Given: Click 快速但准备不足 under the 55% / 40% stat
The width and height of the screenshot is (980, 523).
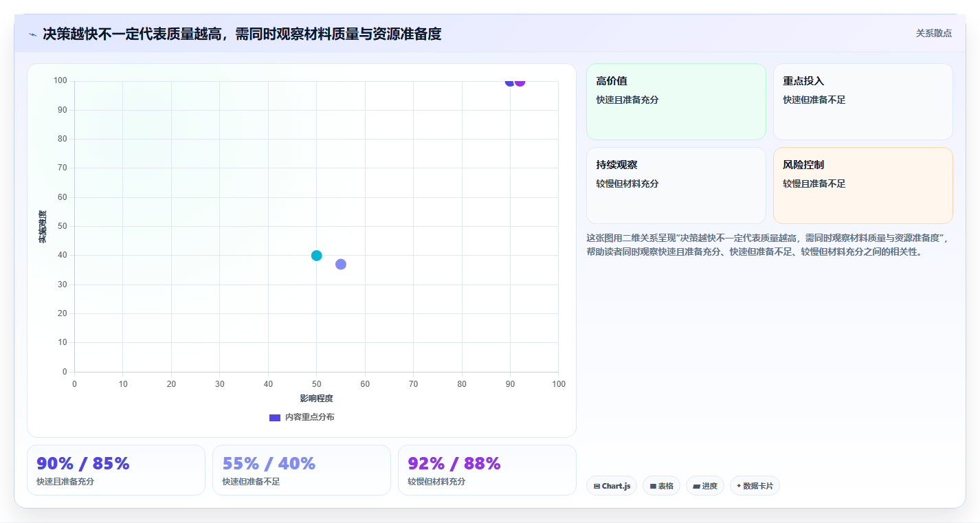Looking at the screenshot, I should coord(251,482).
